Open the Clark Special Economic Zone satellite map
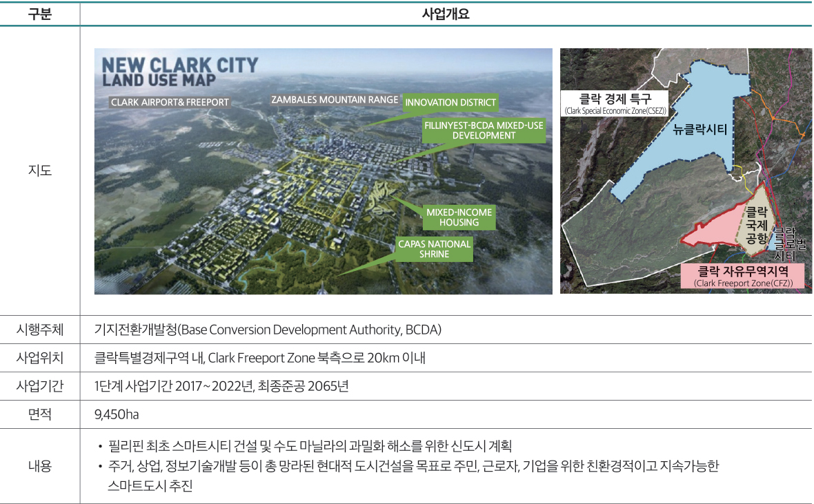The image size is (814, 504). click(685, 171)
